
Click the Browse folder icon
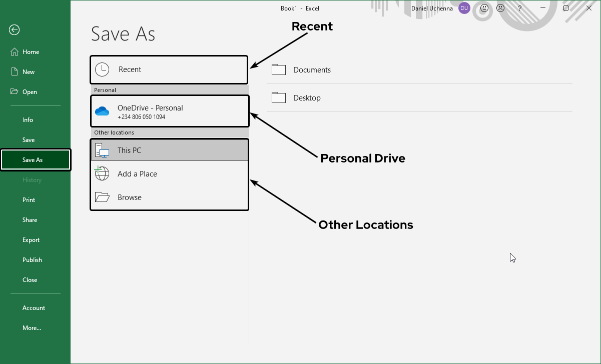point(102,197)
